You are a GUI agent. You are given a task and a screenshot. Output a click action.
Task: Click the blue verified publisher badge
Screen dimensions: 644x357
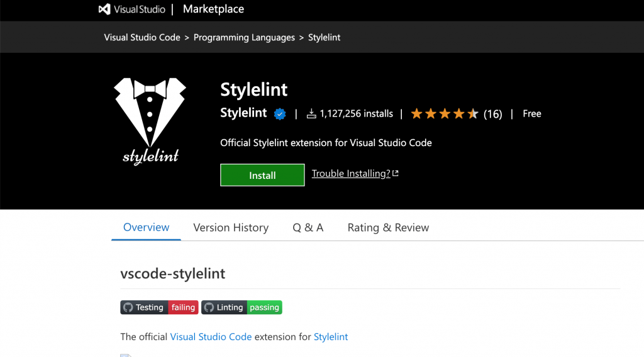coord(280,114)
